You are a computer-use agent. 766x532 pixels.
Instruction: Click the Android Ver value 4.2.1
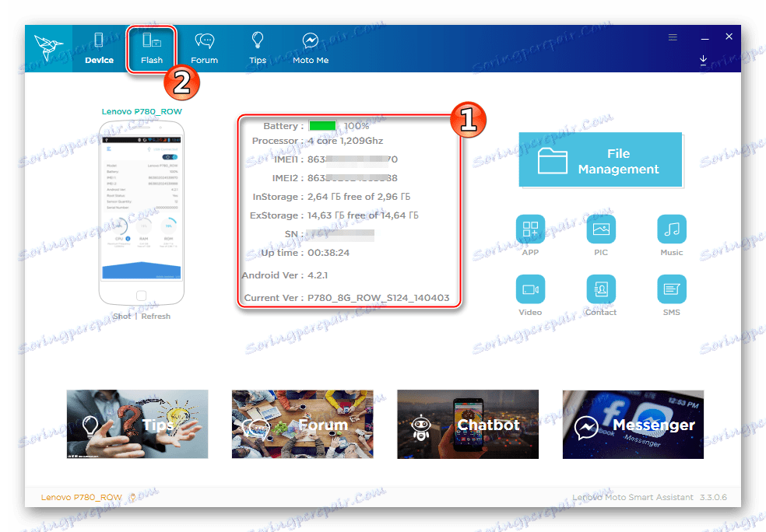(318, 275)
